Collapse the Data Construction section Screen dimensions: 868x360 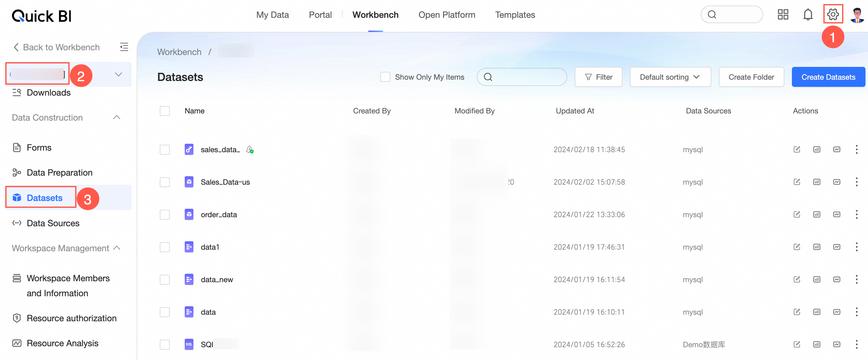click(x=117, y=117)
